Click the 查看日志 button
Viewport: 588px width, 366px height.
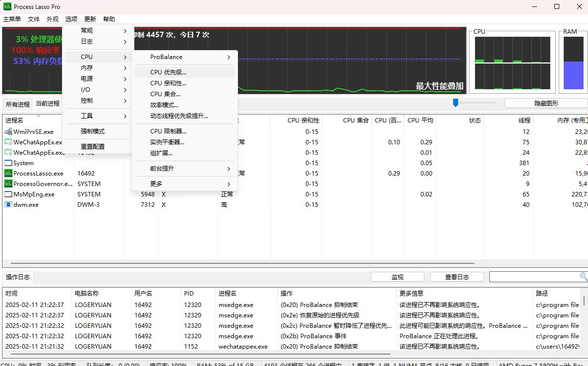click(457, 277)
